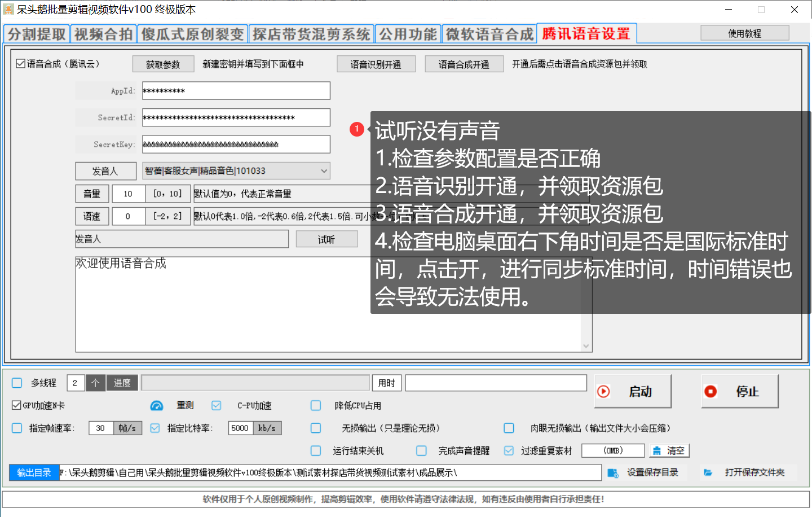Click the 进度 label button
This screenshot has width=812, height=517.
[x=122, y=383]
